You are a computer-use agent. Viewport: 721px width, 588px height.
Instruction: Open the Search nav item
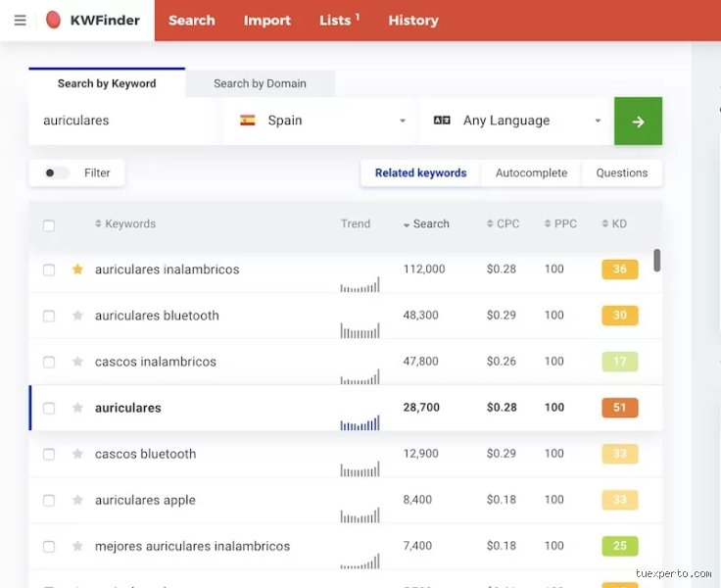(192, 21)
